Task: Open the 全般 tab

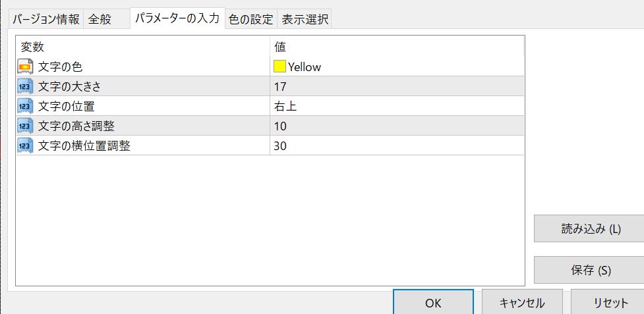Action: tap(100, 19)
